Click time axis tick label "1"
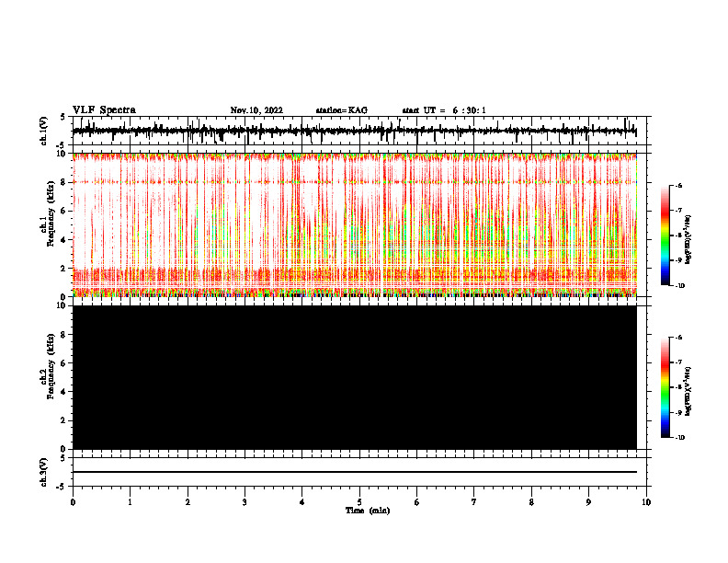 tap(130, 502)
